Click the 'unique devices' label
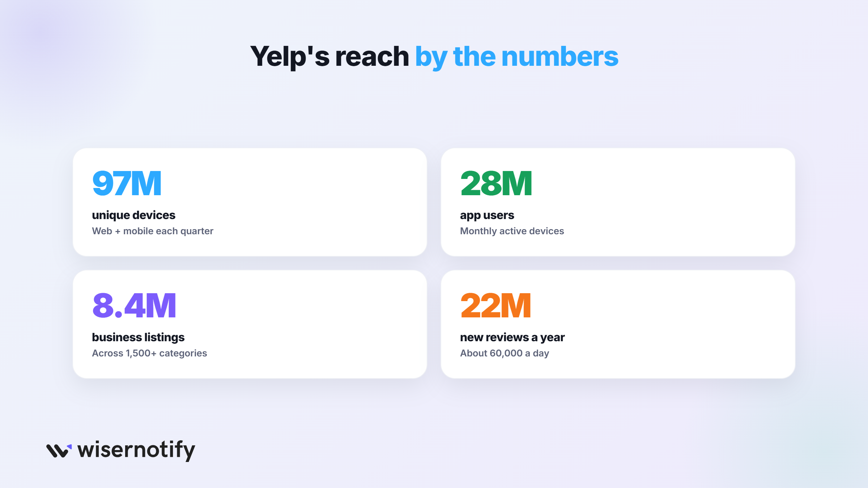The image size is (868, 488). point(133,215)
